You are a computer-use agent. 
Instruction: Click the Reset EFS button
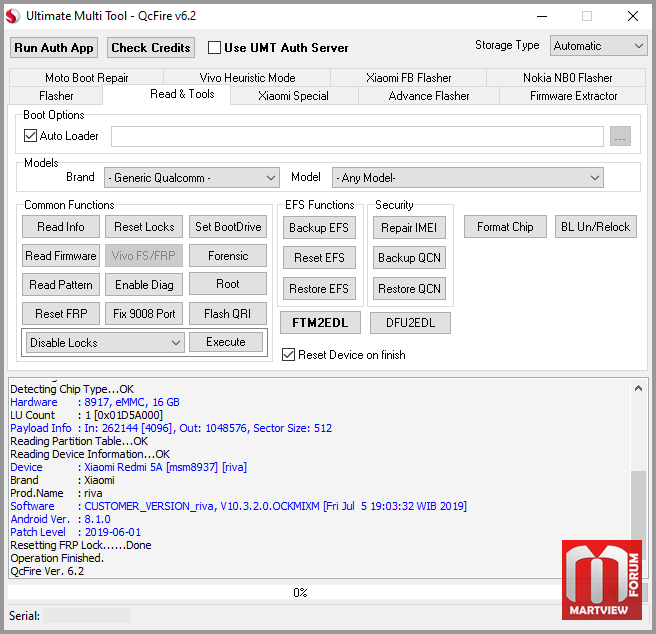click(319, 258)
